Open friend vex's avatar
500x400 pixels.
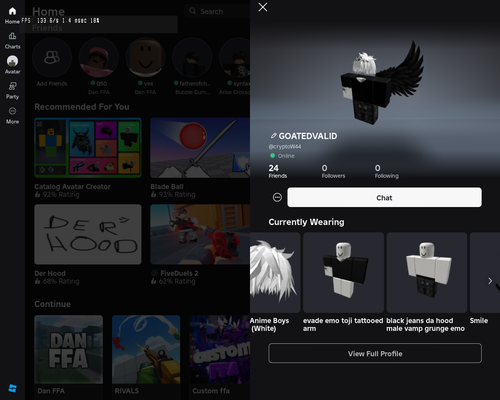[x=145, y=58]
